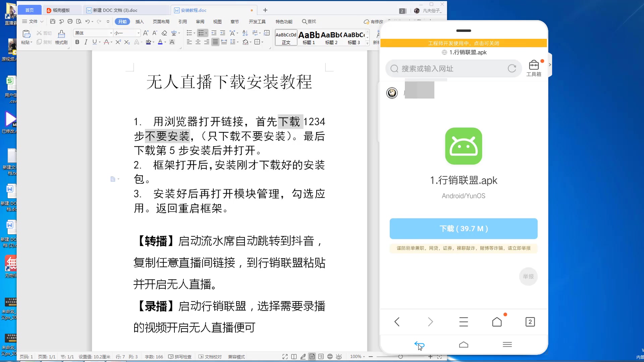Center-align the paragraph text
This screenshot has height=362, width=644.
pos(198,42)
